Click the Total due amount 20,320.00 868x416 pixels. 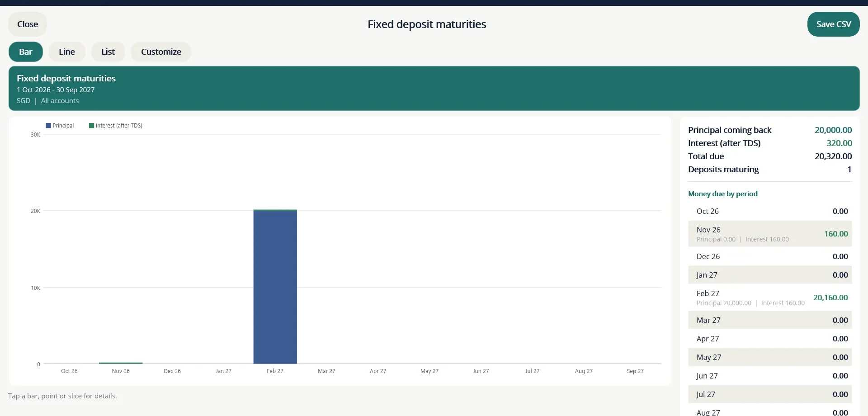(x=833, y=156)
